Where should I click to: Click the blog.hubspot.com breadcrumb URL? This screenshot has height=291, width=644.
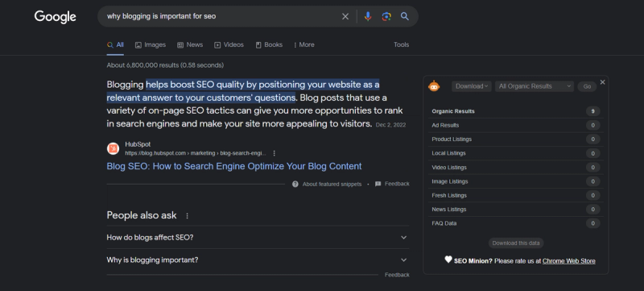point(196,153)
